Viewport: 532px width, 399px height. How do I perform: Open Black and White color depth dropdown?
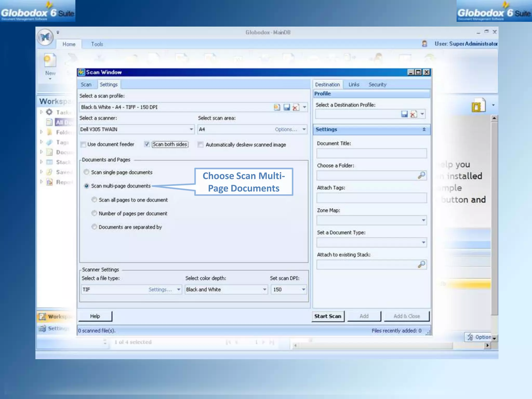point(264,289)
